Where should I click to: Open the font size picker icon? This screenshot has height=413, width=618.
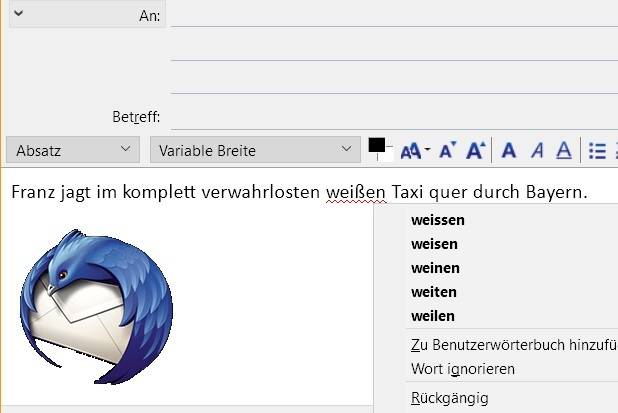pos(413,151)
